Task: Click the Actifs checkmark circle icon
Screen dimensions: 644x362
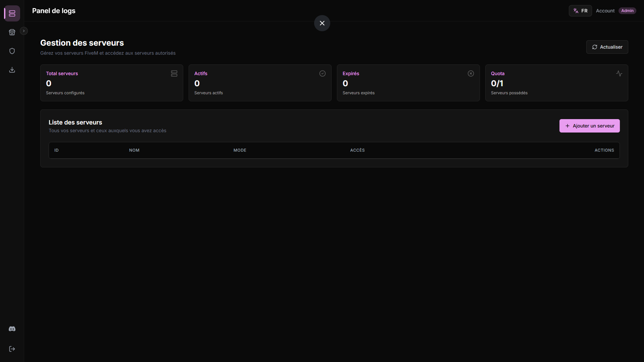Action: pyautogui.click(x=323, y=73)
